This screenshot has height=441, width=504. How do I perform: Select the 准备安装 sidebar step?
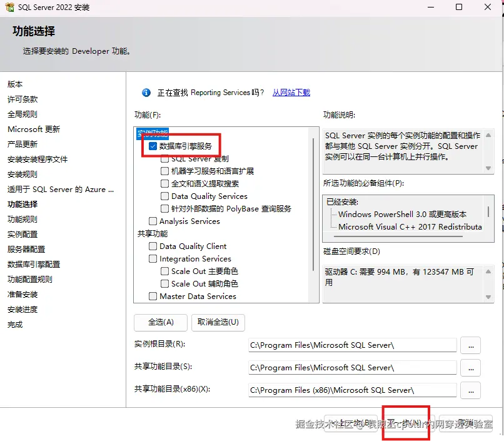click(x=23, y=295)
